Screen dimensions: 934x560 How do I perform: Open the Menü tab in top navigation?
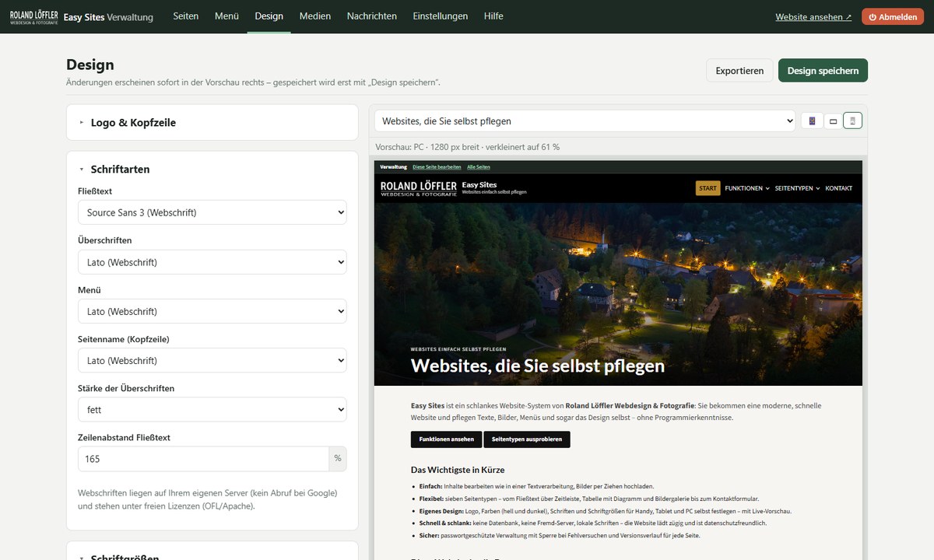[226, 16]
